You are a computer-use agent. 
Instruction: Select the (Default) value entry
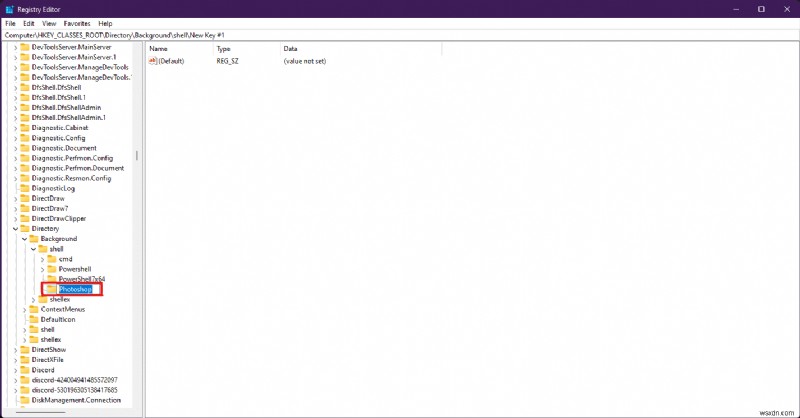(171, 61)
